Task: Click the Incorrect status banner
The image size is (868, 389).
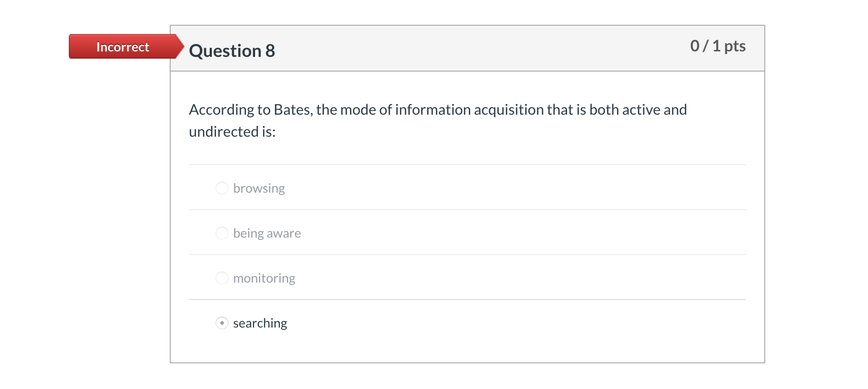Action: tap(122, 46)
